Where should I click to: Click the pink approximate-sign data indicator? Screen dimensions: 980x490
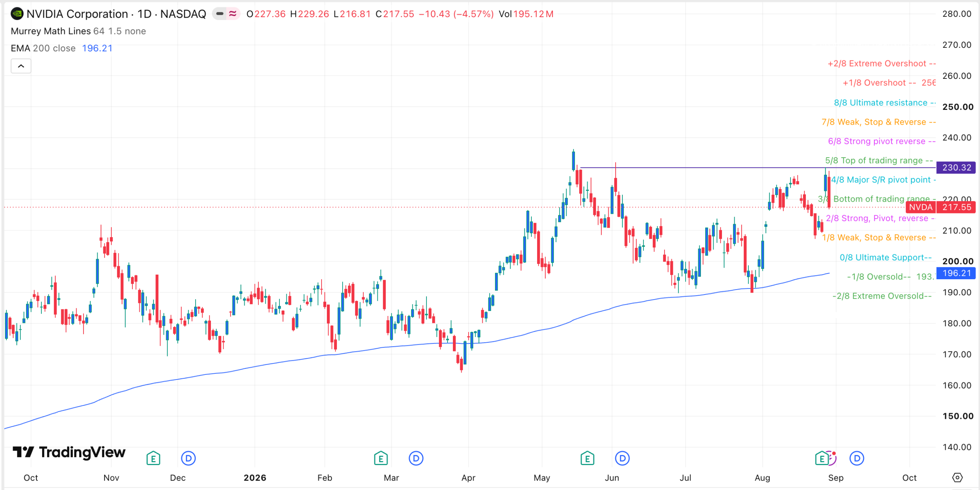pyautogui.click(x=233, y=14)
